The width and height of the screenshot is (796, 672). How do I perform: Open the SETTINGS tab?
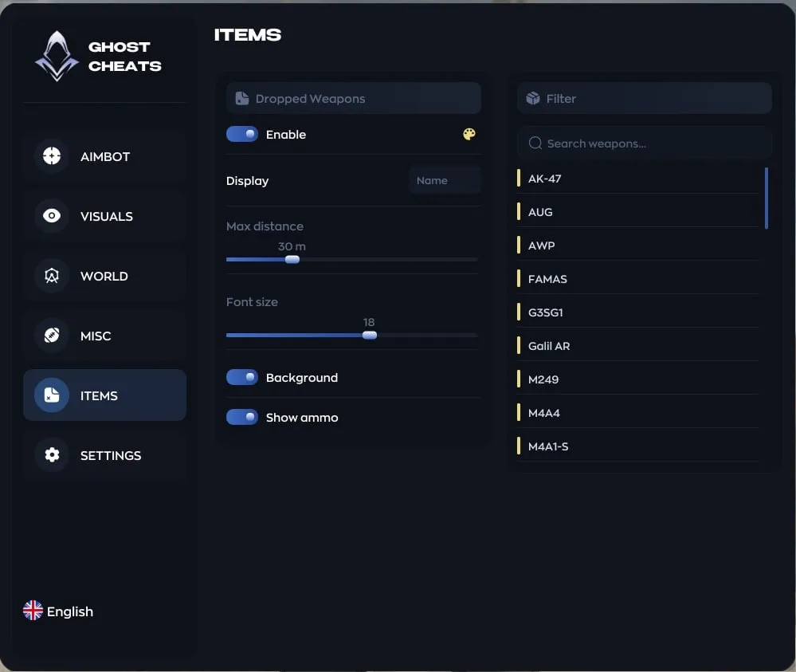105,455
